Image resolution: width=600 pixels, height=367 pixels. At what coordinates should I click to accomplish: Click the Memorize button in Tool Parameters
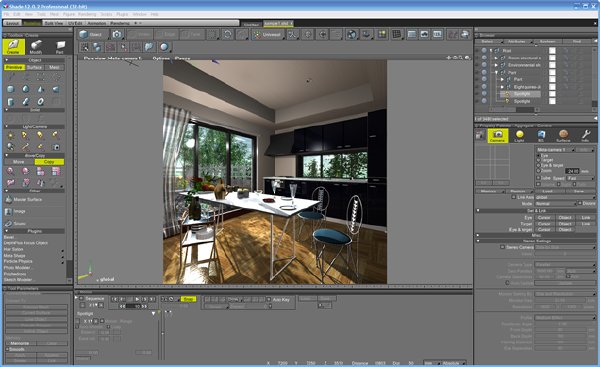tap(20, 343)
